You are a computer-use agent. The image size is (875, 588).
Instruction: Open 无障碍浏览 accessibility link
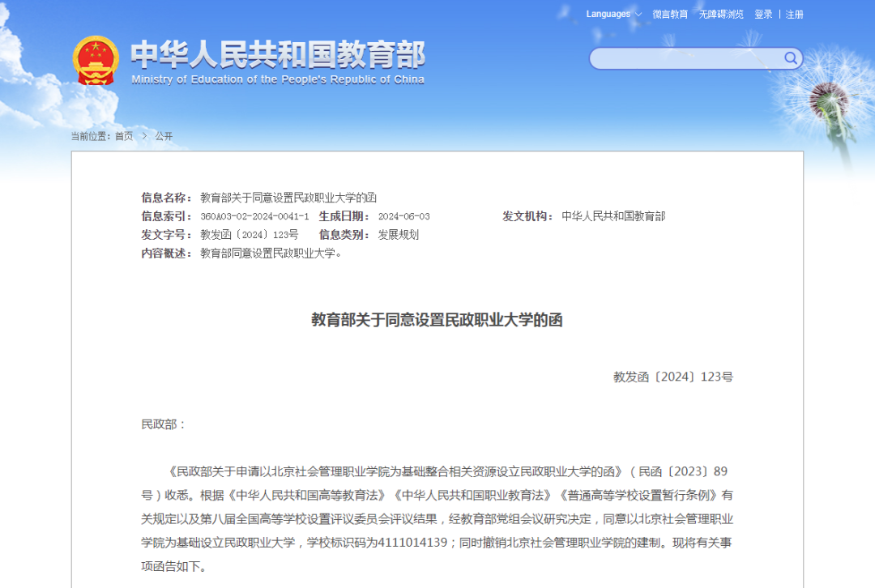tap(721, 14)
